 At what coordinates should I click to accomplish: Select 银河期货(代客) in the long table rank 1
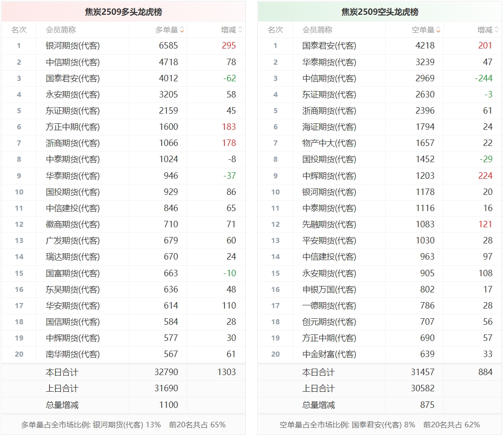[73, 46]
